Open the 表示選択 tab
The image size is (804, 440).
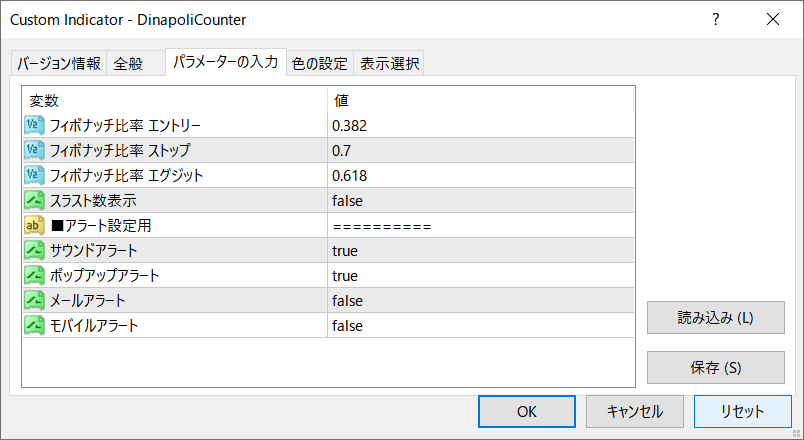pyautogui.click(x=390, y=64)
